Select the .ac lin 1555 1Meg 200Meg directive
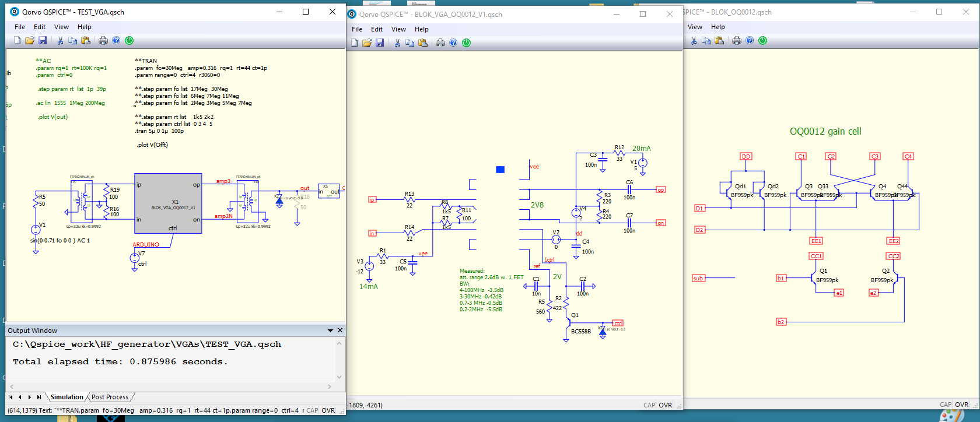 tap(71, 103)
